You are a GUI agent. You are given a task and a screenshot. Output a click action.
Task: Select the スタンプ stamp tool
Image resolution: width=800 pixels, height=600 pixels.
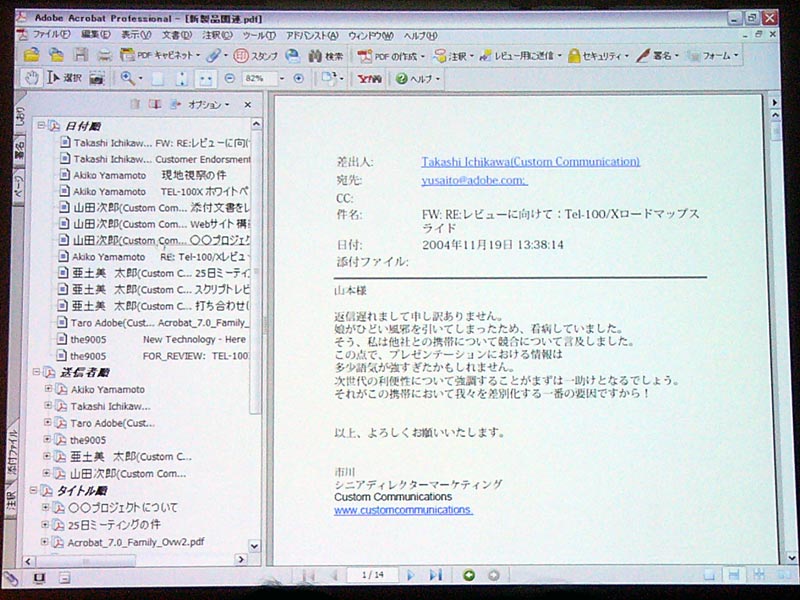click(256, 55)
